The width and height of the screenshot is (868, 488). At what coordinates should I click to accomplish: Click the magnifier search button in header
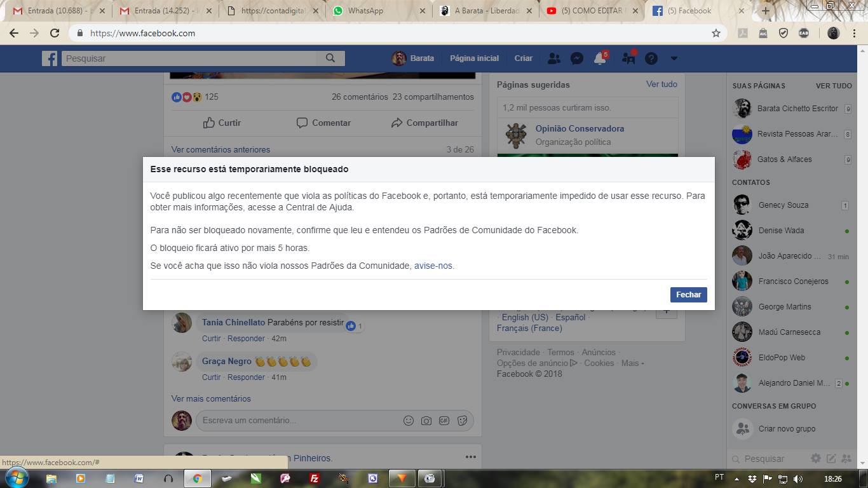(x=330, y=58)
